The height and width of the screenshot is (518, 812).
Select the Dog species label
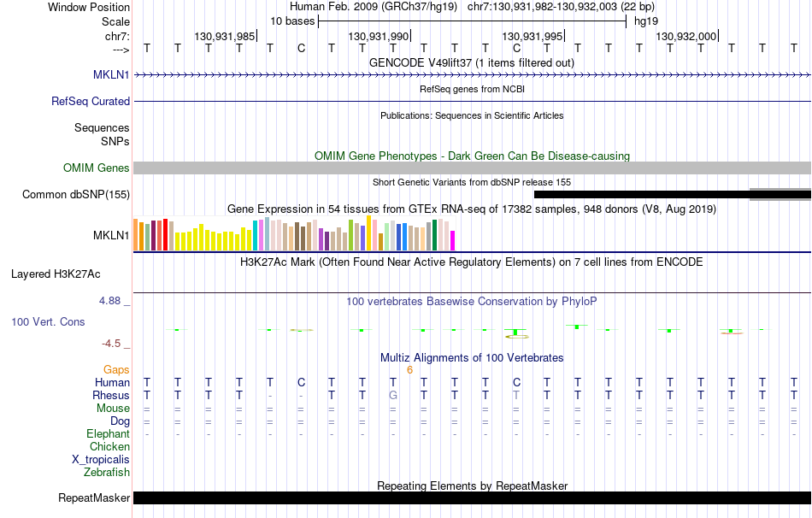click(120, 421)
